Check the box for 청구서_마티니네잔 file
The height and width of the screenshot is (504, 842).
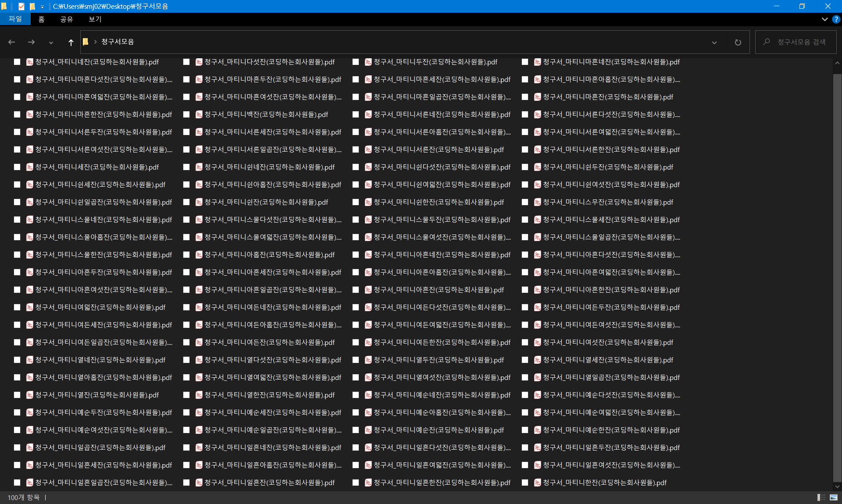click(x=17, y=62)
